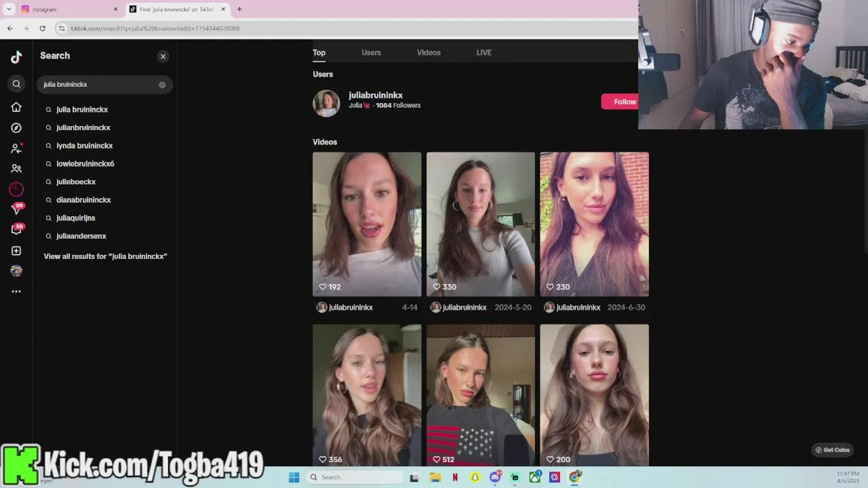Click author juliabruininkx under 2024-6-30 video
Image resolution: width=868 pixels, height=488 pixels.
click(578, 307)
